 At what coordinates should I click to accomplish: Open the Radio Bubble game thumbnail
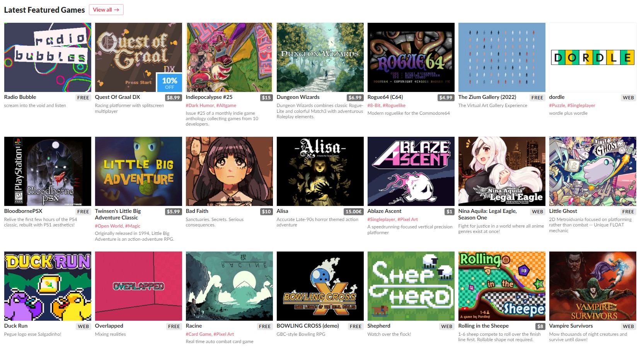point(48,57)
